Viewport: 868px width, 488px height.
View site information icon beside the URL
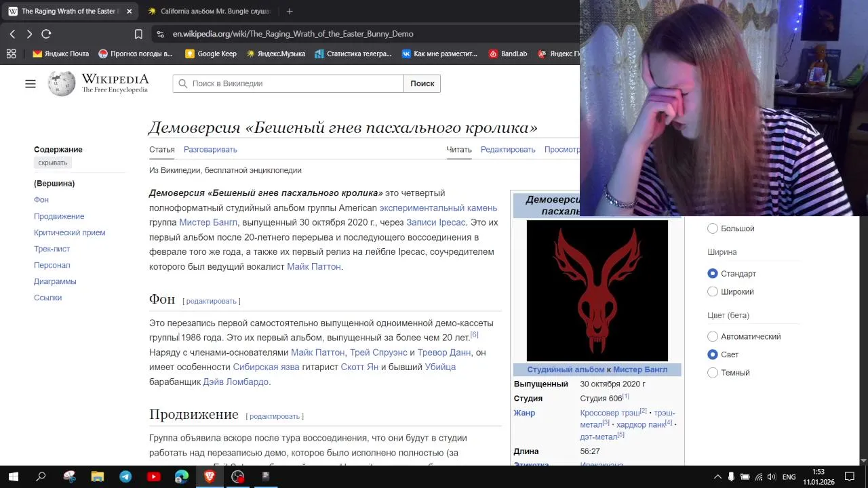[160, 34]
